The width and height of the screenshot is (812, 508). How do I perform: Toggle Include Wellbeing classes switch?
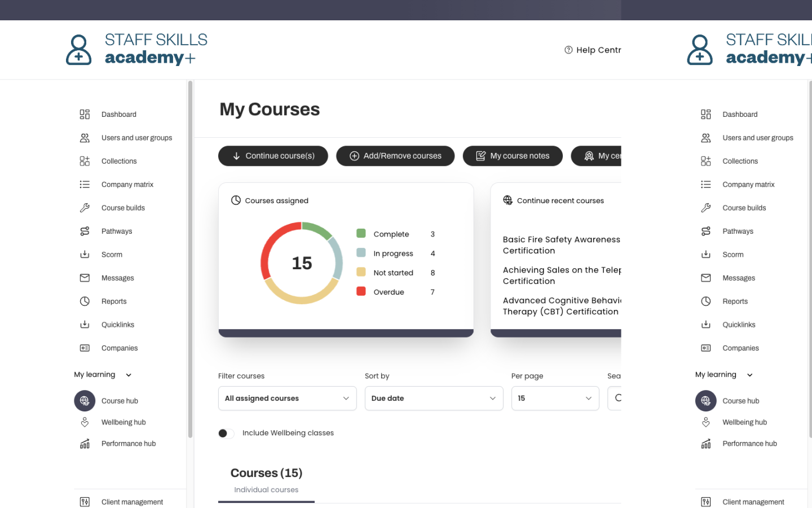[226, 433]
